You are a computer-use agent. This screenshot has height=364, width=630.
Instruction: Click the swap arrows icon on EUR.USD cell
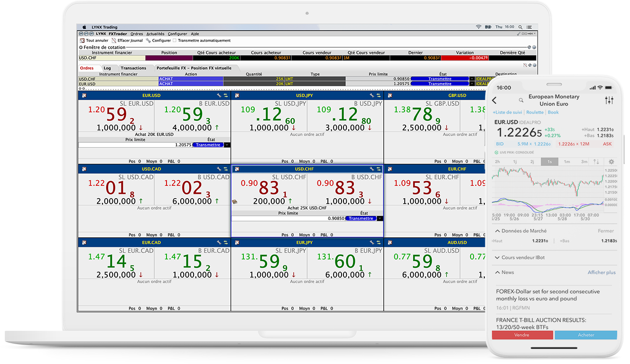[226, 95]
